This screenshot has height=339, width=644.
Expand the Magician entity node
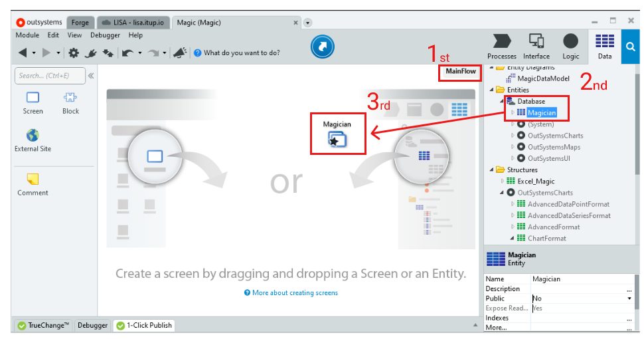(x=513, y=112)
